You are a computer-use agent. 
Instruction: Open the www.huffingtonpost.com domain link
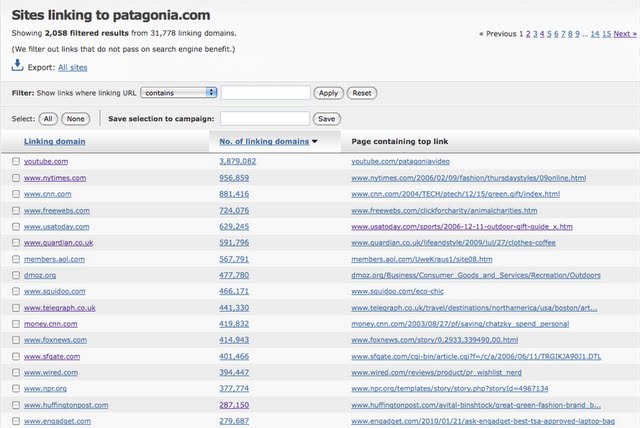tap(66, 405)
